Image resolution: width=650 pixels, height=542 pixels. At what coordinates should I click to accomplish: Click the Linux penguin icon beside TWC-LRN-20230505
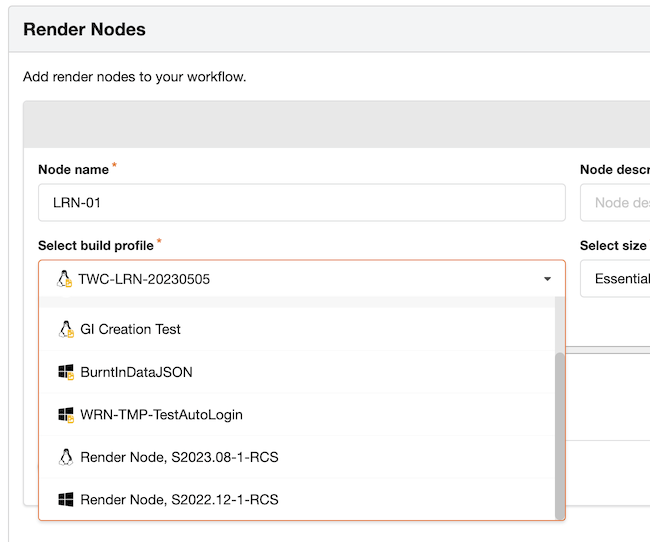pyautogui.click(x=64, y=279)
